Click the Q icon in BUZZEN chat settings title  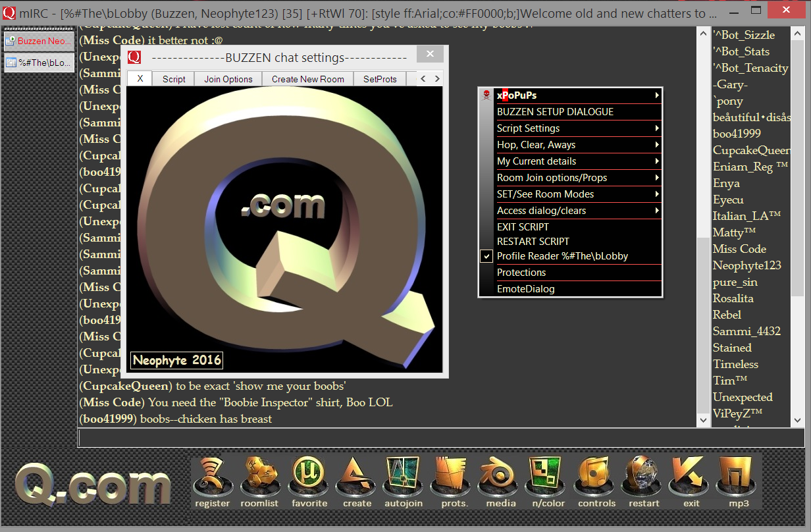pos(134,57)
